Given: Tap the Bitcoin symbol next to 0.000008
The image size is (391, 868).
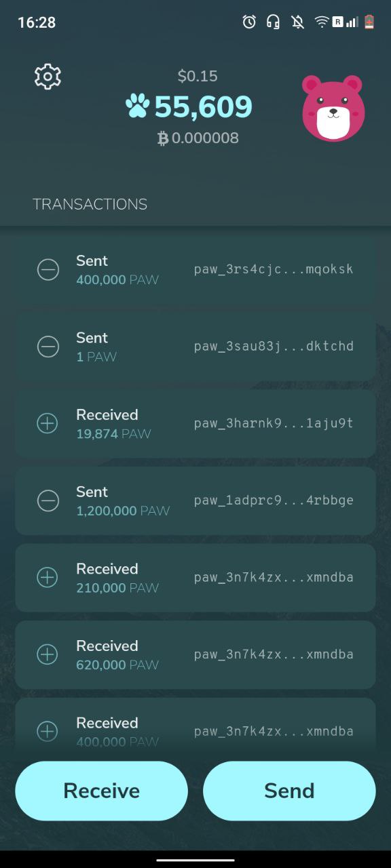Looking at the screenshot, I should pyautogui.click(x=163, y=138).
